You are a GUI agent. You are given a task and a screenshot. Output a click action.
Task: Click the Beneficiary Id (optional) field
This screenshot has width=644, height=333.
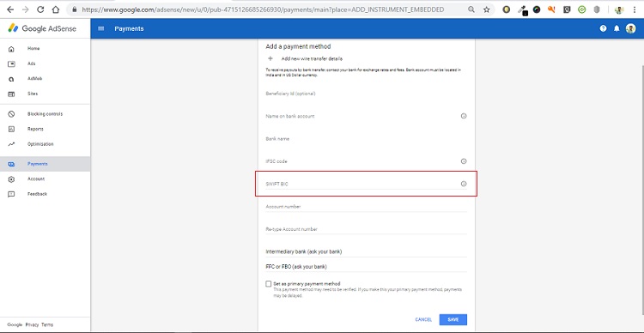click(367, 94)
